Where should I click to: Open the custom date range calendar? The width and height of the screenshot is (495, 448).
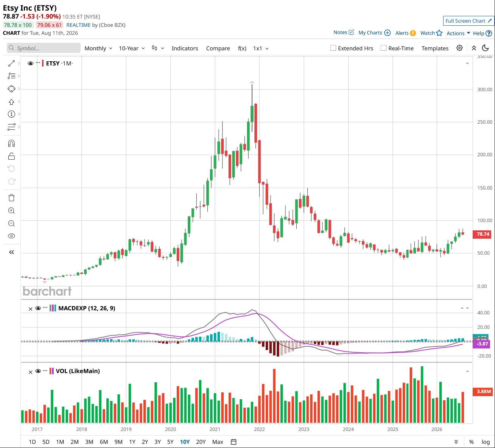click(233, 442)
